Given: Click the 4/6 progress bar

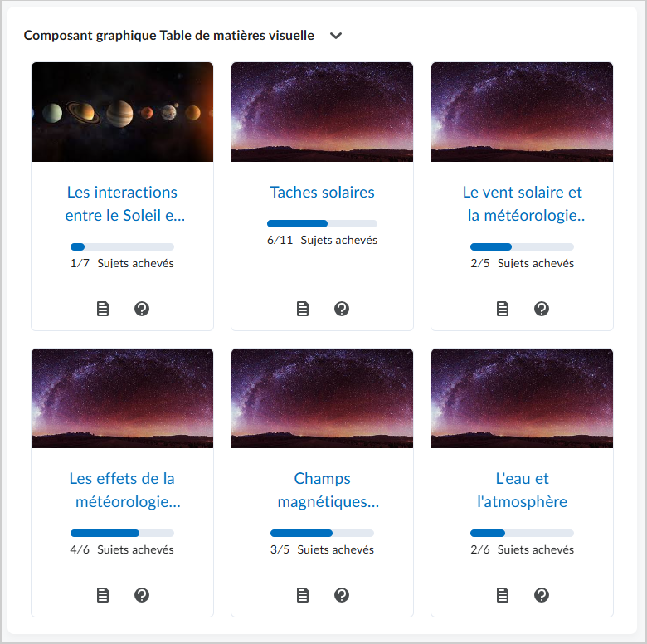Looking at the screenshot, I should tap(123, 534).
